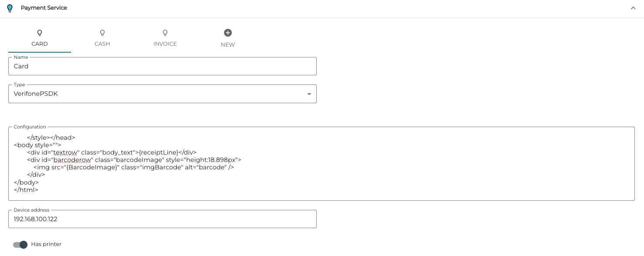This screenshot has width=644, height=256.
Task: Open the Type dropdown showing VerifonePSDK
Action: pos(162,94)
